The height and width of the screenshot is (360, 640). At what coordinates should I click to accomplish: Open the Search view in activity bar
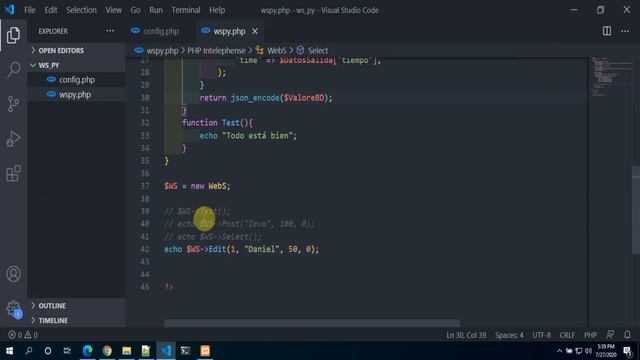click(13, 69)
